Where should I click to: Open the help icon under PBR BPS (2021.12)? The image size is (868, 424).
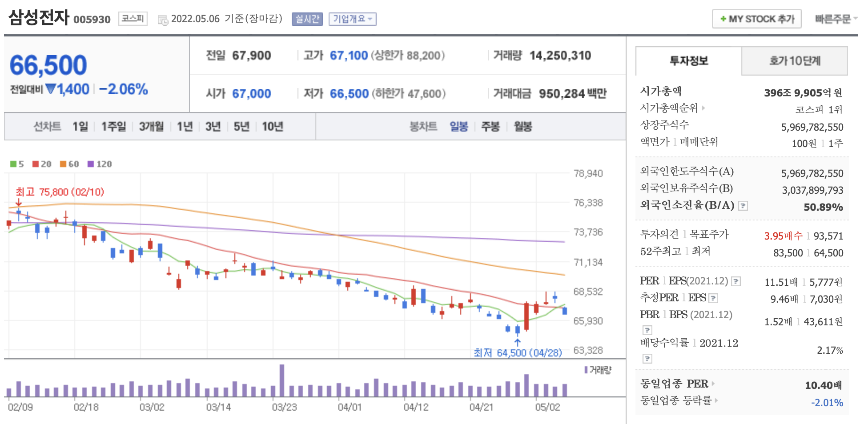pos(647,330)
